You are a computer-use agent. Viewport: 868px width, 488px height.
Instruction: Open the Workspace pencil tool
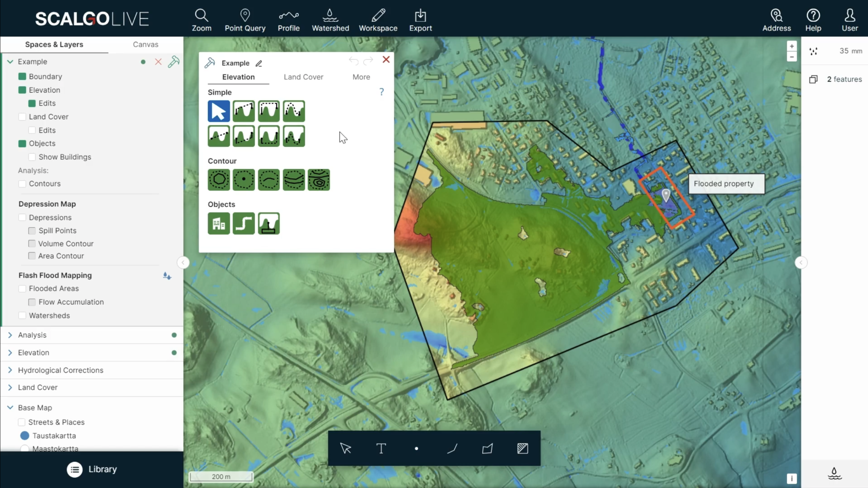tap(378, 20)
